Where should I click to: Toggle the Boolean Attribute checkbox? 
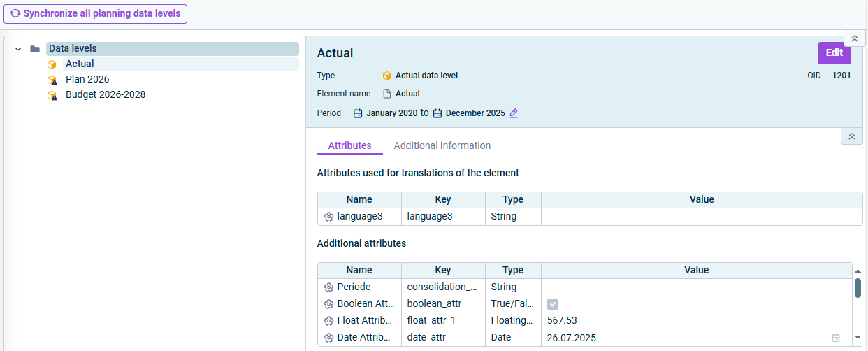[x=553, y=304]
